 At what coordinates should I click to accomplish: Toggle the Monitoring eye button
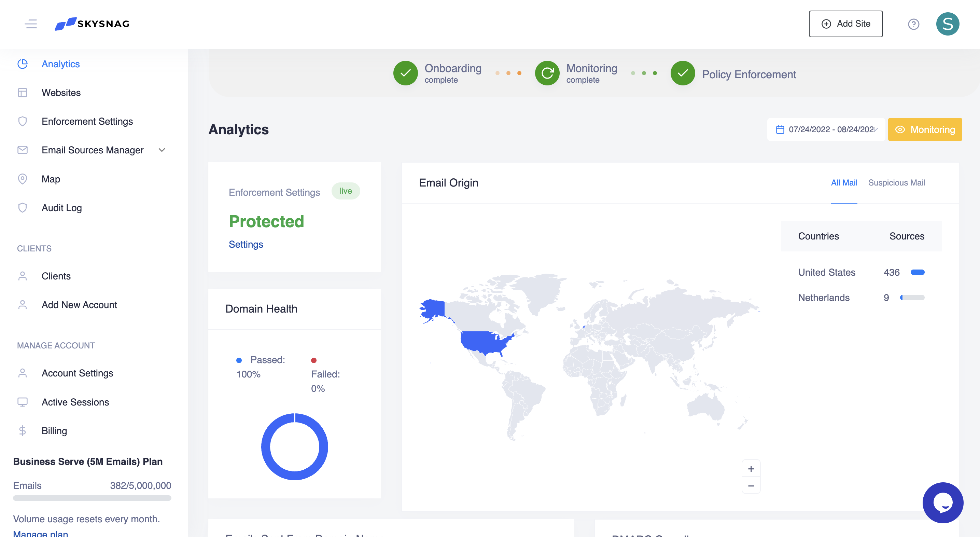(925, 129)
